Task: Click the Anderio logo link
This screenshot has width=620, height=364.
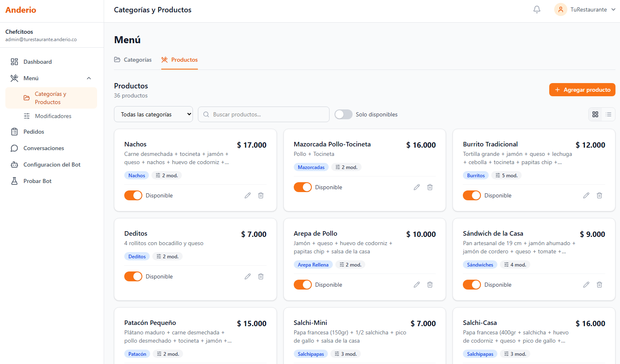Action: coord(21,10)
